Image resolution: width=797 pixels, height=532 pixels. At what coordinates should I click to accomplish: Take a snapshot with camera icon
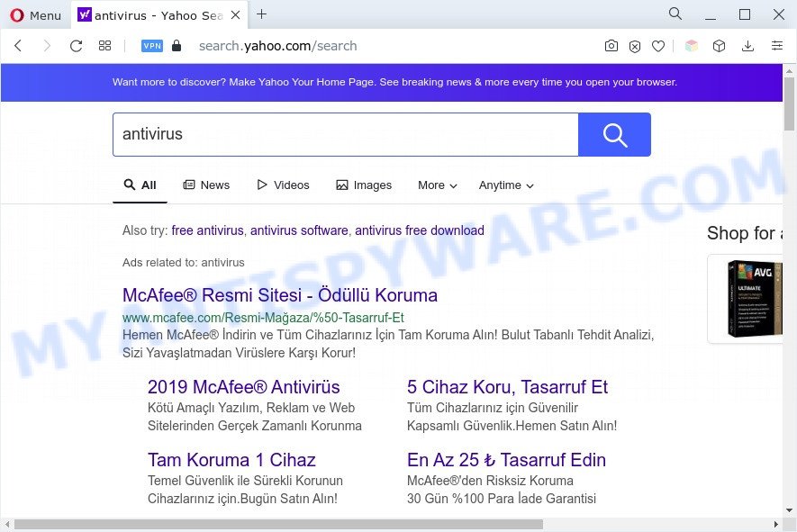coord(611,46)
